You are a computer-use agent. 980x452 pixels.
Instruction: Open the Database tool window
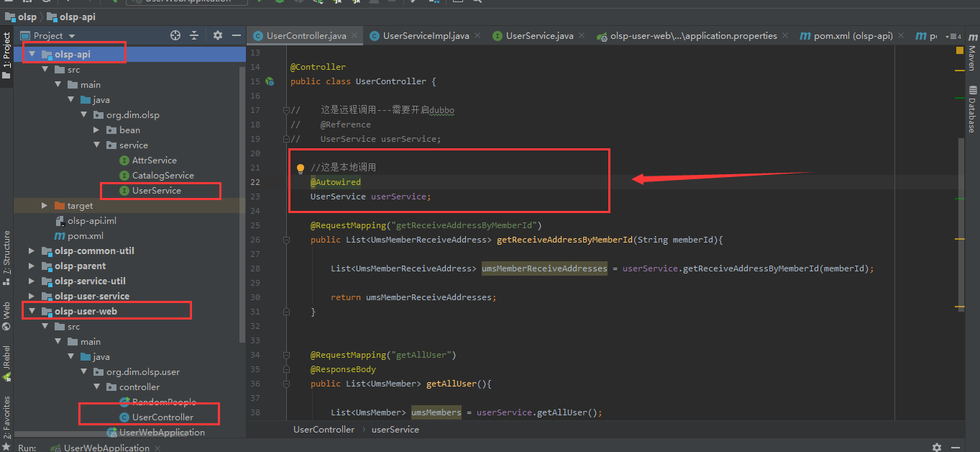pos(972,109)
